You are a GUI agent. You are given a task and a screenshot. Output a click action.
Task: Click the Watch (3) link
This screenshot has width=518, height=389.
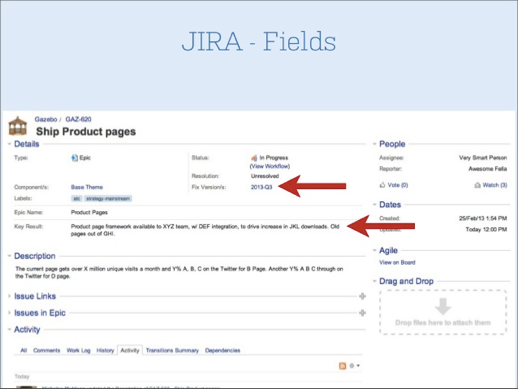click(x=495, y=185)
